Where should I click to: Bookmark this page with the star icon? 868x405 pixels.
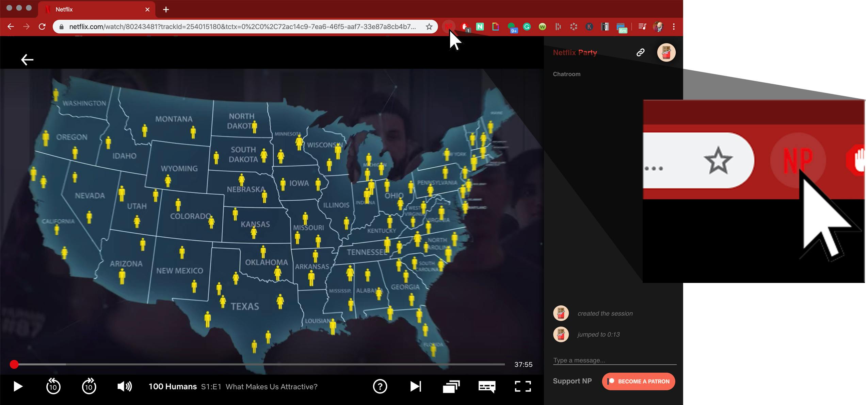(x=429, y=27)
